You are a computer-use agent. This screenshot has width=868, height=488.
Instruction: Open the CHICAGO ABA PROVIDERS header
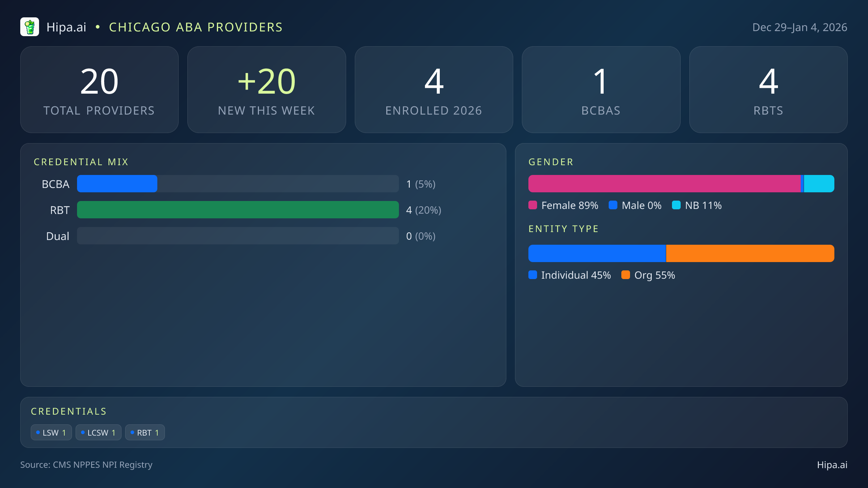196,27
